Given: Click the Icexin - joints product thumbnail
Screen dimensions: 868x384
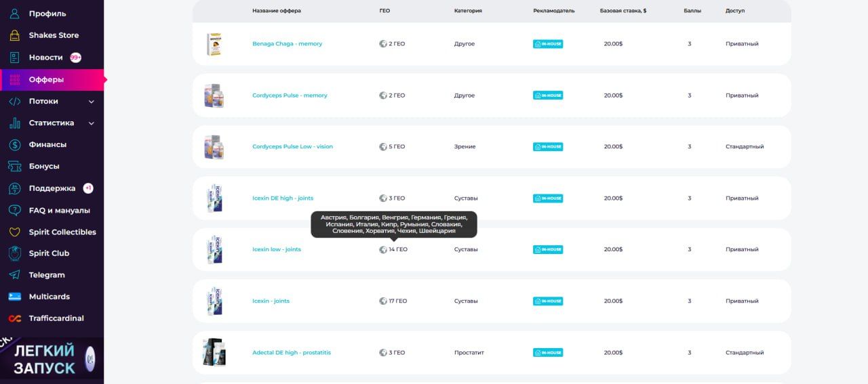Looking at the screenshot, I should point(214,301).
